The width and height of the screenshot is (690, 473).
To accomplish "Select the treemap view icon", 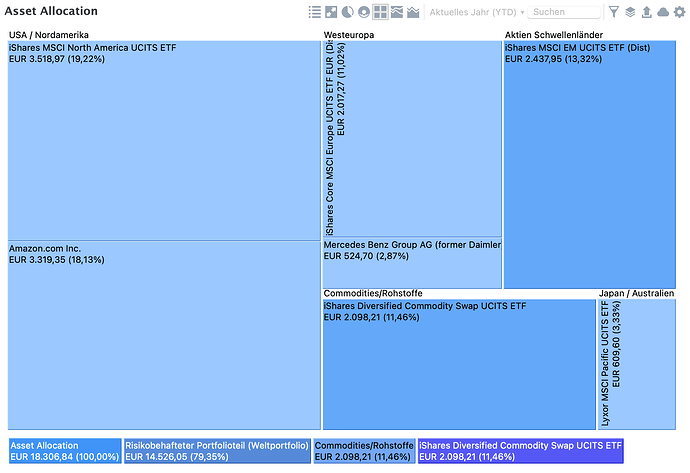I will (380, 12).
